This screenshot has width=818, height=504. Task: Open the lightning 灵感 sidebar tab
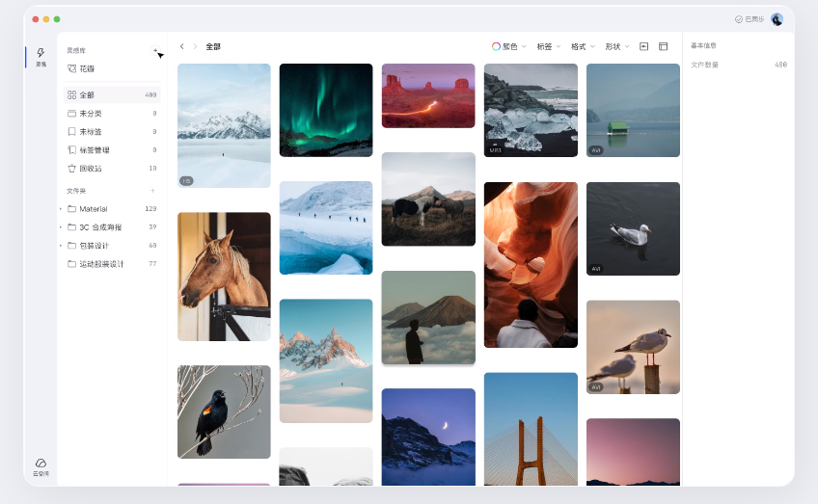41,57
